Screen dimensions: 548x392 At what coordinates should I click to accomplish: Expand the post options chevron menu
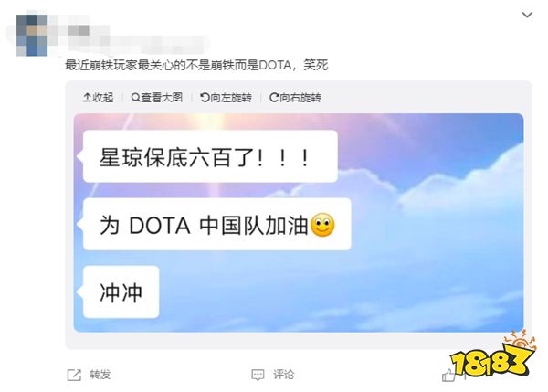(x=527, y=15)
